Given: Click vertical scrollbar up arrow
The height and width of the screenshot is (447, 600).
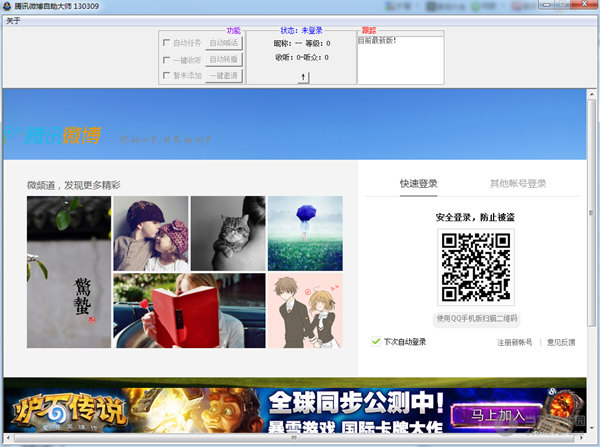Looking at the screenshot, I should (591, 93).
